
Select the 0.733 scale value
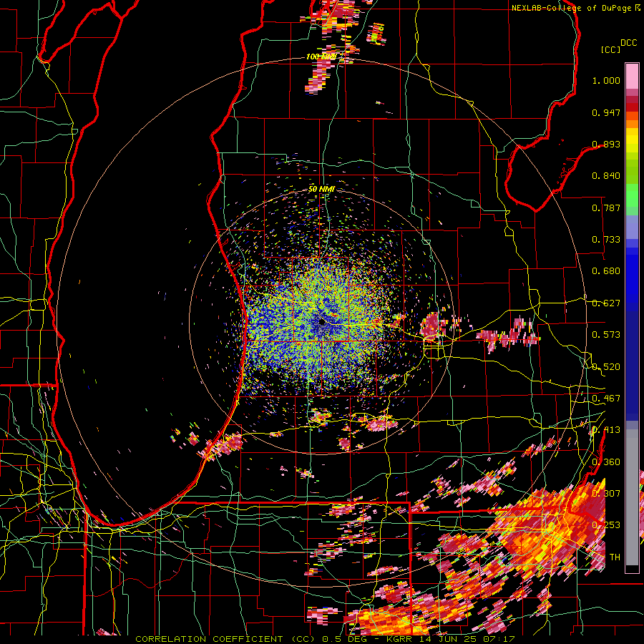tap(606, 240)
